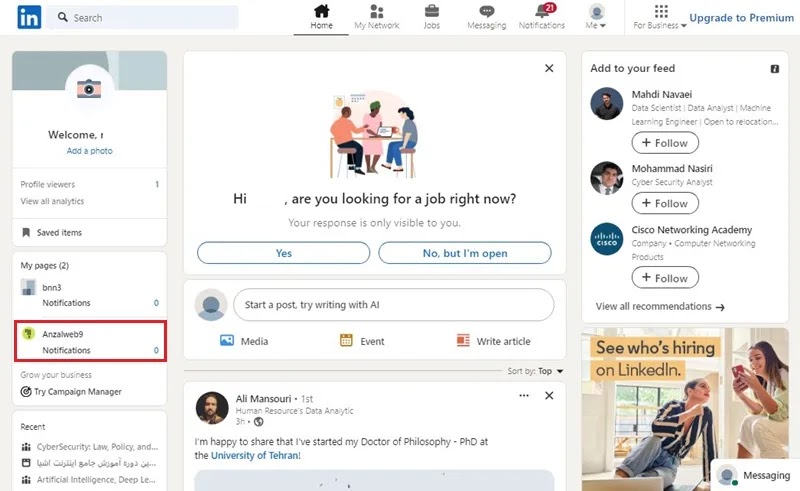This screenshot has width=800, height=491.
Task: Open Ali Mansouri's profile photo
Action: pyautogui.click(x=212, y=408)
